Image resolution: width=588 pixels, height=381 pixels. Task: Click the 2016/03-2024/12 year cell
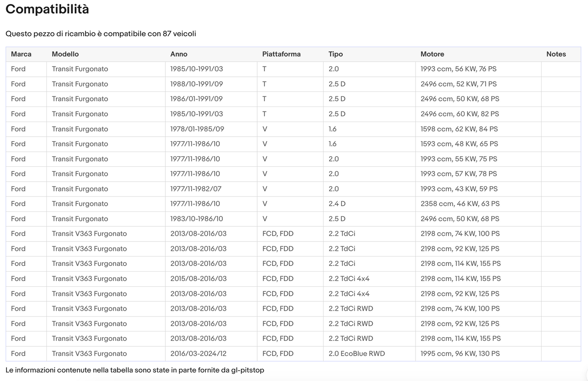pyautogui.click(x=211, y=353)
